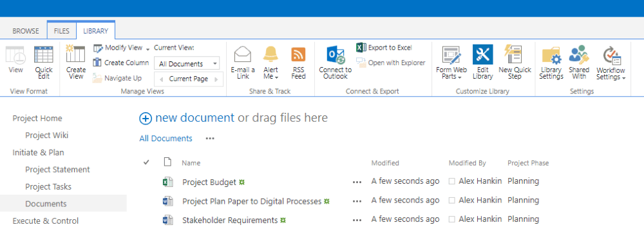The image size is (644, 234).
Task: Sort by the Name column header
Action: pos(191,163)
